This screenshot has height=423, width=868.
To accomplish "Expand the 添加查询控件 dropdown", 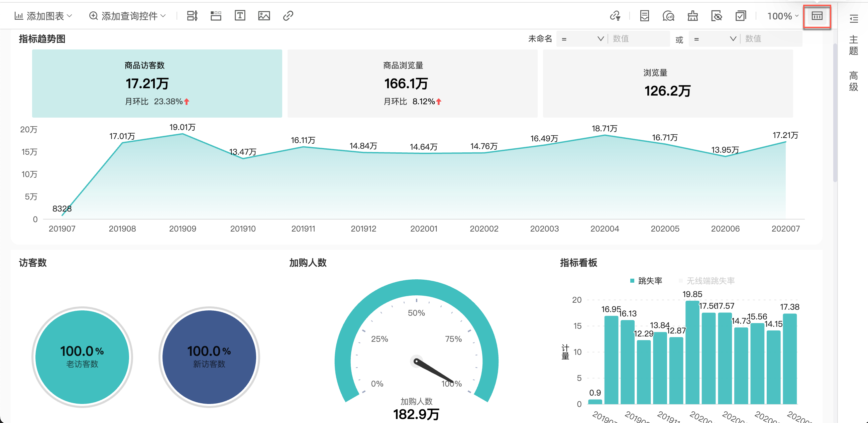I will click(127, 15).
